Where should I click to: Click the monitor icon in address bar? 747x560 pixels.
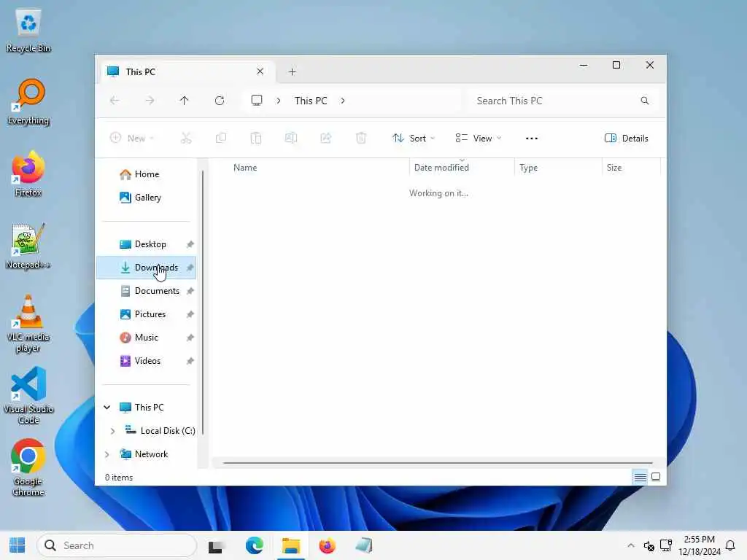pos(257,101)
